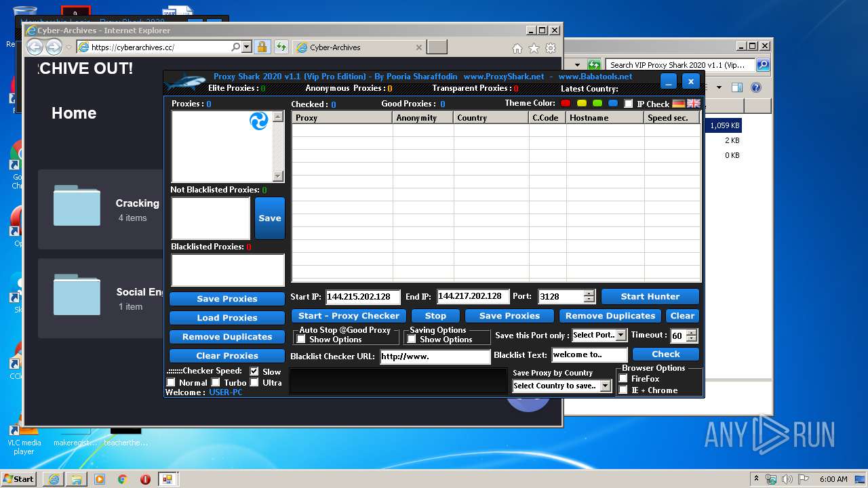This screenshot has width=868, height=488.
Task: Toggle Auto Stop Show Options checkbox
Action: click(x=301, y=339)
